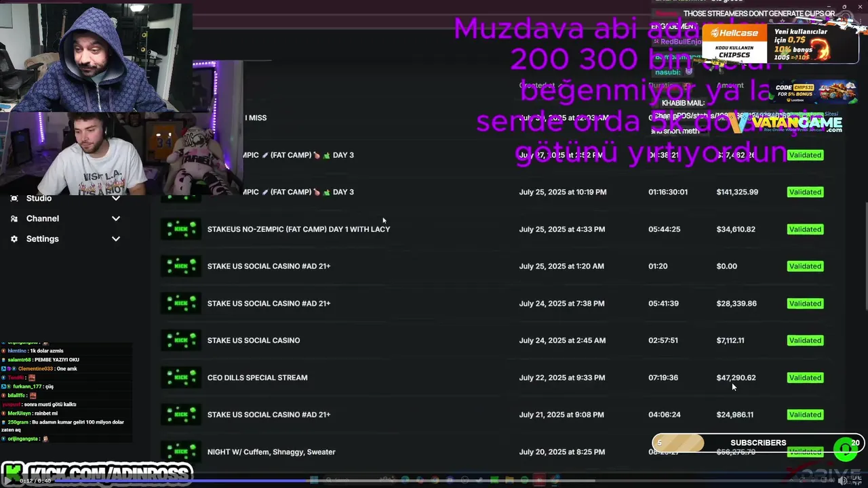868x488 pixels.
Task: Open the Settings sidebar menu item
Action: click(42, 239)
